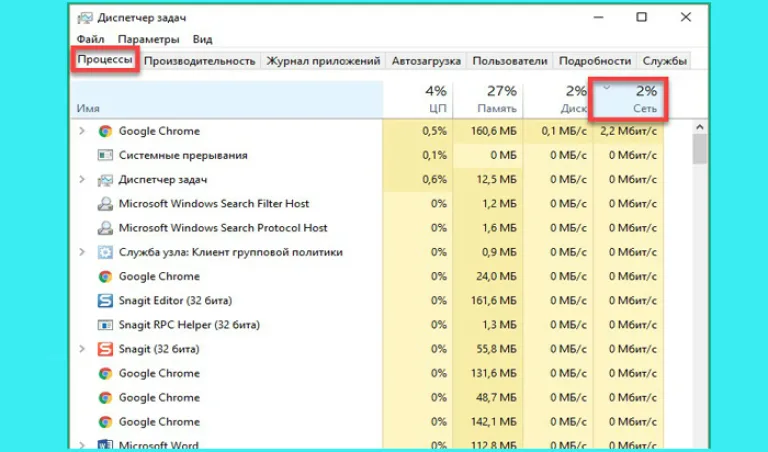This screenshot has height=452, width=768.
Task: Click Chrome icon in the 160,6 МБ row
Action: tap(105, 131)
